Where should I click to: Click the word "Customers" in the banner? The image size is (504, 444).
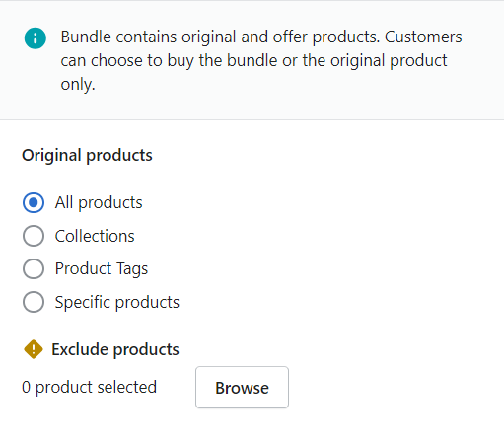pos(423,37)
